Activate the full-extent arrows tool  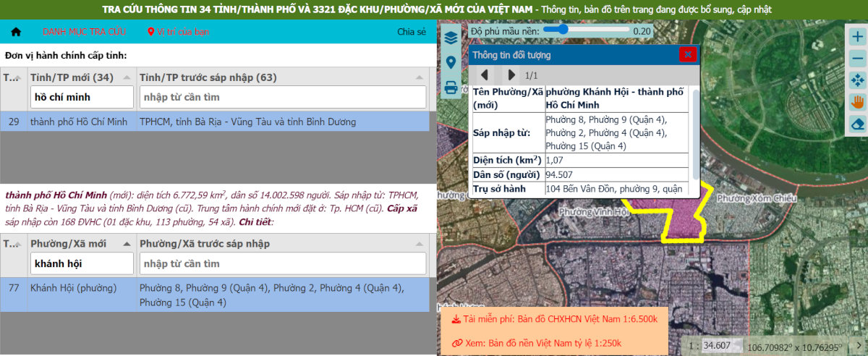pyautogui.click(x=858, y=80)
